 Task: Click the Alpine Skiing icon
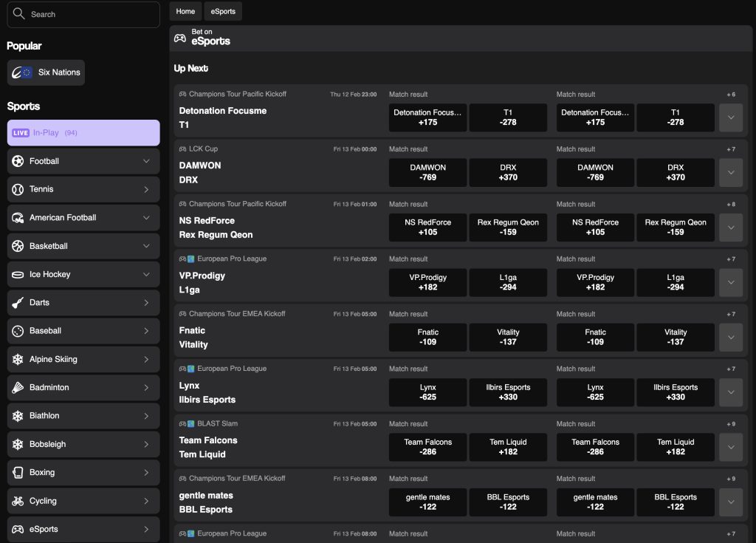(16, 359)
